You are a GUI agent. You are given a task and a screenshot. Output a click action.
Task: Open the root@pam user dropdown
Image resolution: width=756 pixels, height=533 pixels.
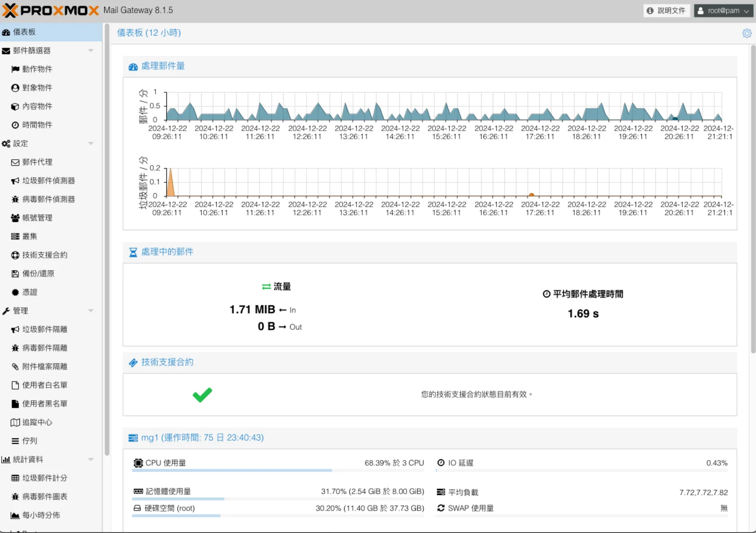click(x=723, y=10)
